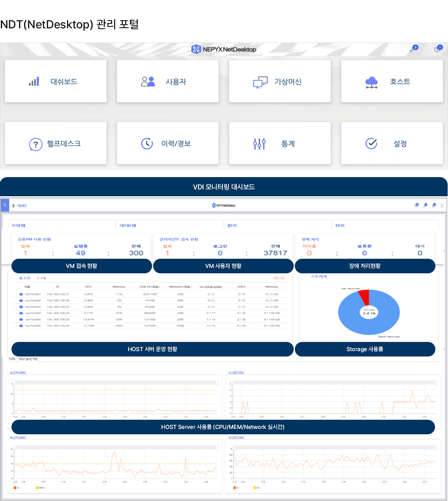Viewport: 448px width, 501px height.
Task: Click the 00:30 refresh timer
Action: (x=279, y=278)
